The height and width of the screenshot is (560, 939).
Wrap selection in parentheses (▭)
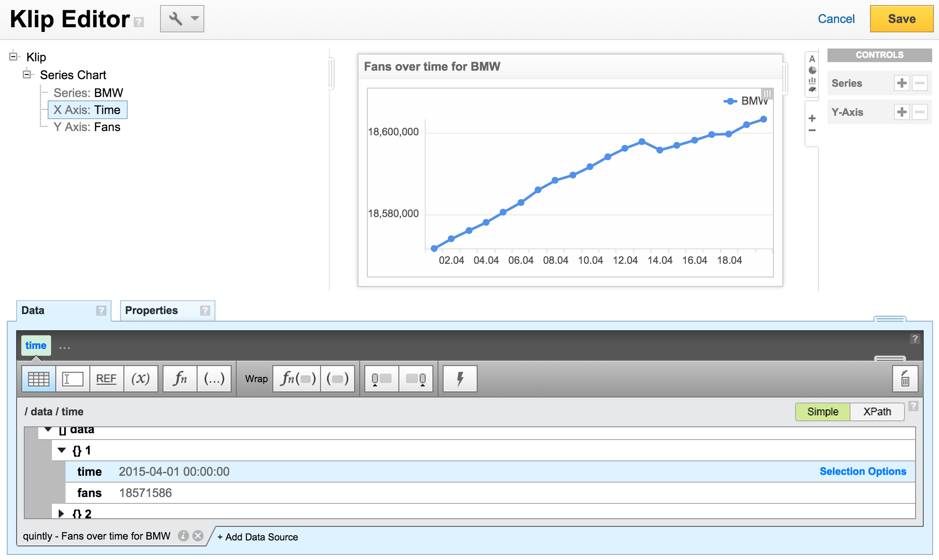338,379
